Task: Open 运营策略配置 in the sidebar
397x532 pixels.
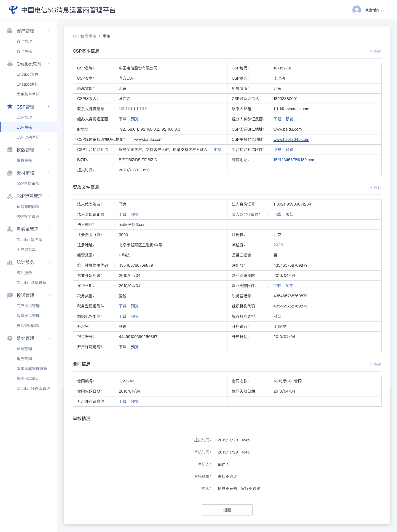Action: pos(28,207)
